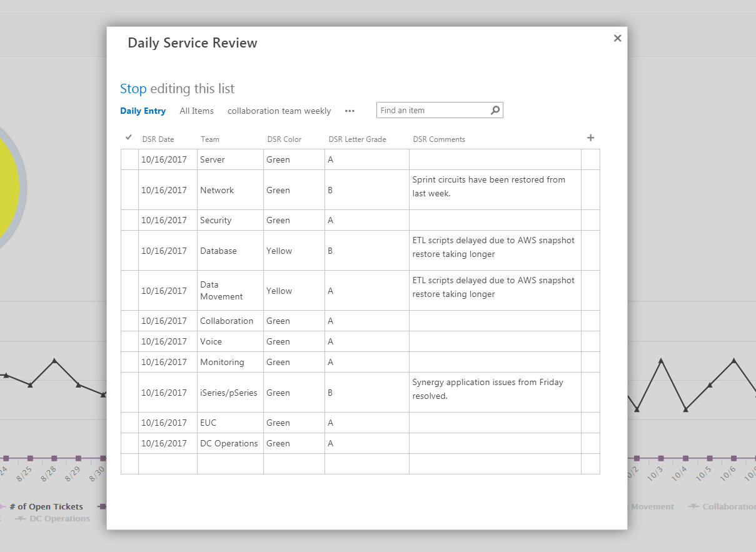Switch to the All Items view
Screen dimensions: 756x552
point(196,111)
